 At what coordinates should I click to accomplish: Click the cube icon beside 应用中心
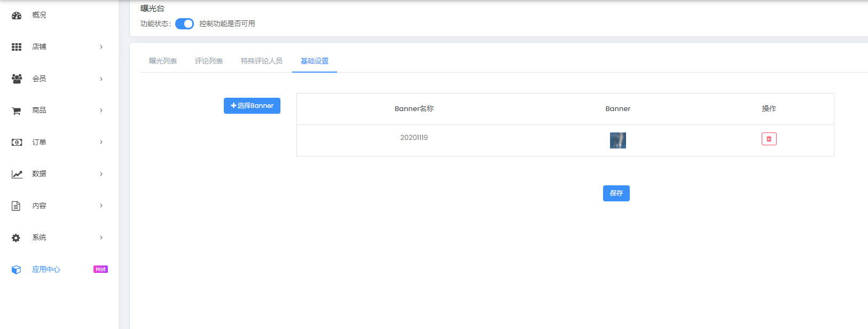pos(17,270)
